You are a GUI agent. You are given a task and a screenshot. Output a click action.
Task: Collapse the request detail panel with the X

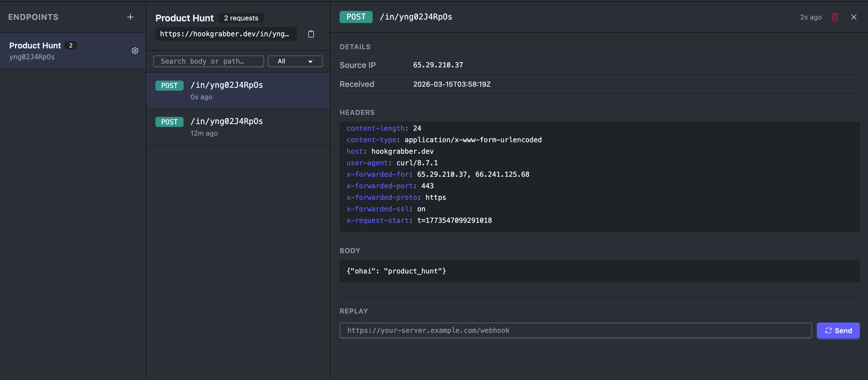click(854, 17)
